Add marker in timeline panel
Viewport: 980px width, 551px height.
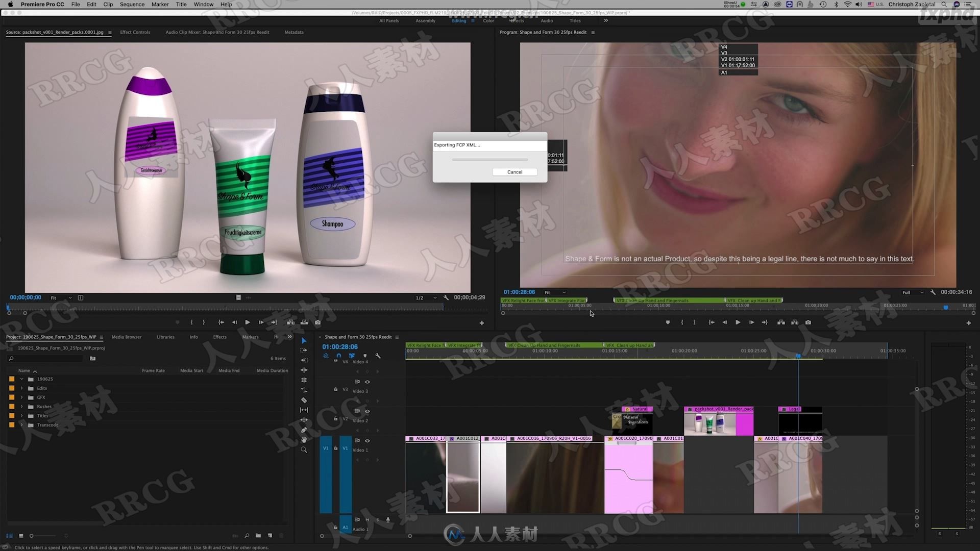click(365, 356)
